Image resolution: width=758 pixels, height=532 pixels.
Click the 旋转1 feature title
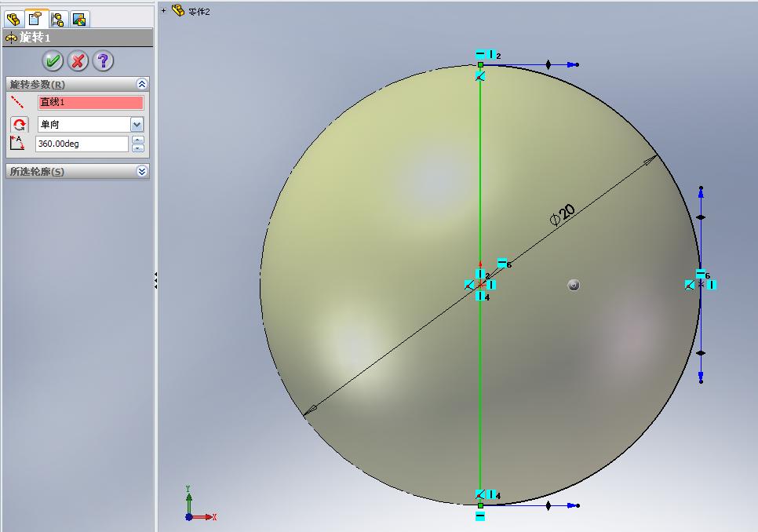(x=35, y=37)
